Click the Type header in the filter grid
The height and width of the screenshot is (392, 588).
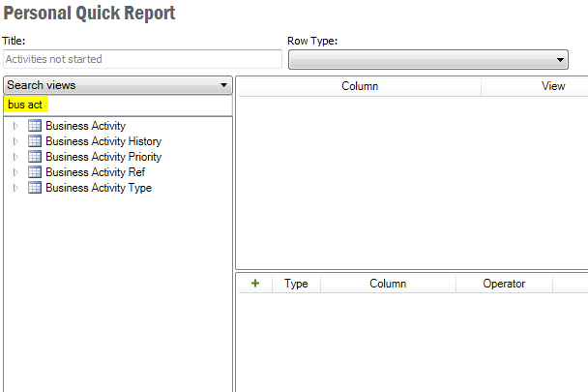point(296,284)
